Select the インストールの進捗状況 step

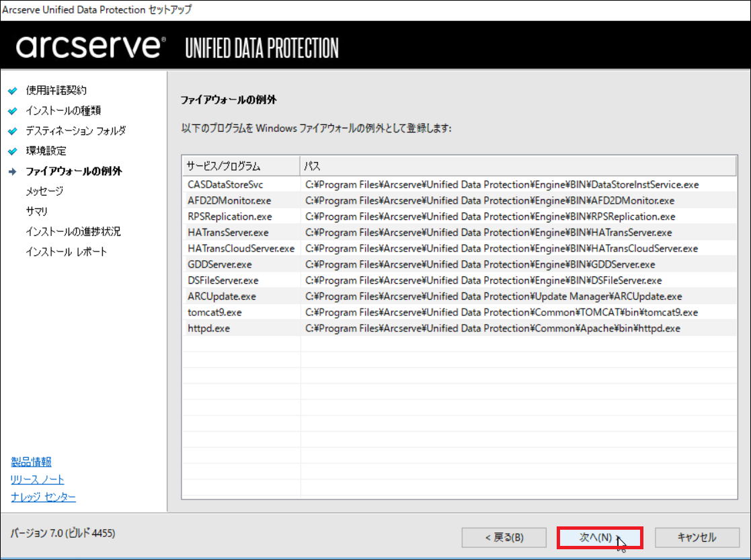tap(73, 231)
